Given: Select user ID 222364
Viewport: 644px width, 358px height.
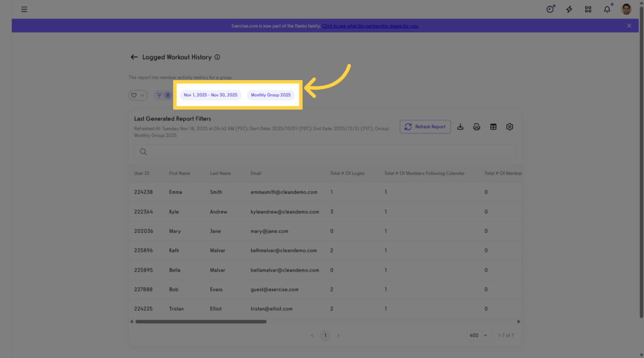Looking at the screenshot, I should click(x=143, y=212).
